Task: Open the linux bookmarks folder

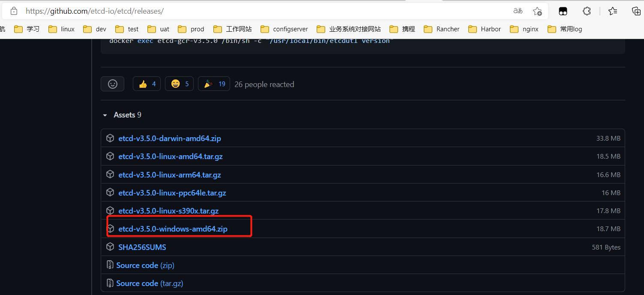Action: (x=62, y=29)
